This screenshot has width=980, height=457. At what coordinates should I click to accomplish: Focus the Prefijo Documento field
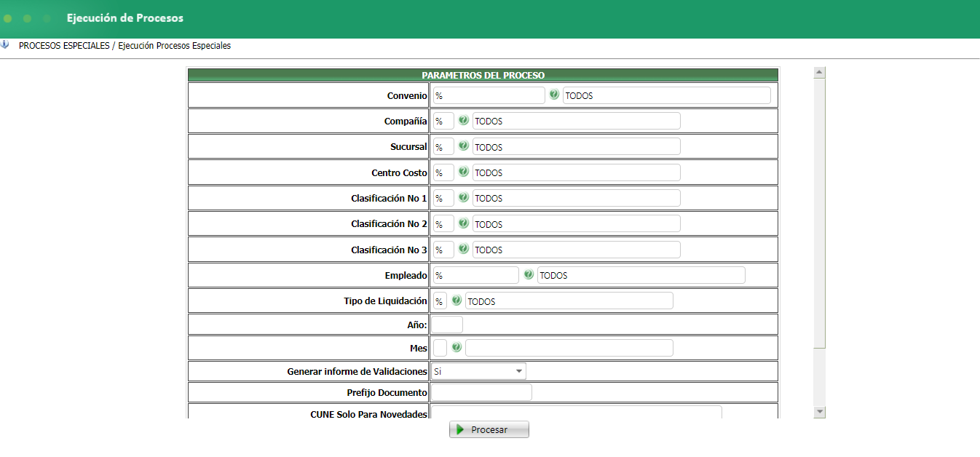point(481,392)
